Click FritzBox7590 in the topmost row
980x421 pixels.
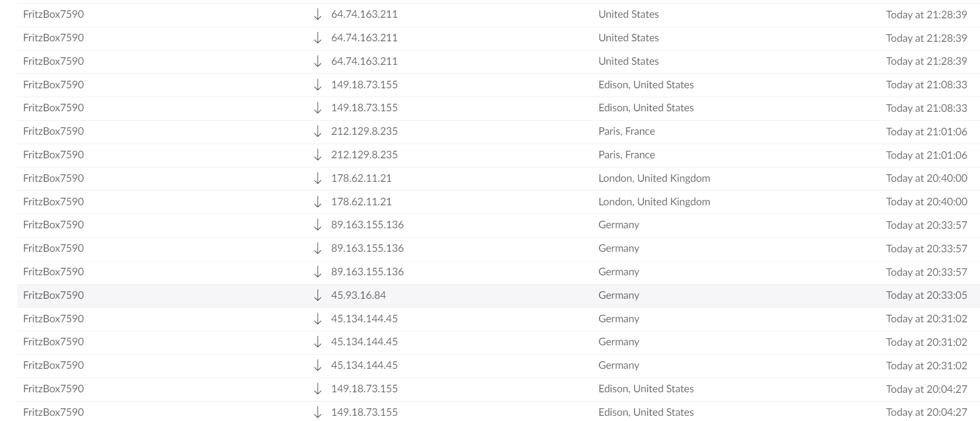point(53,14)
